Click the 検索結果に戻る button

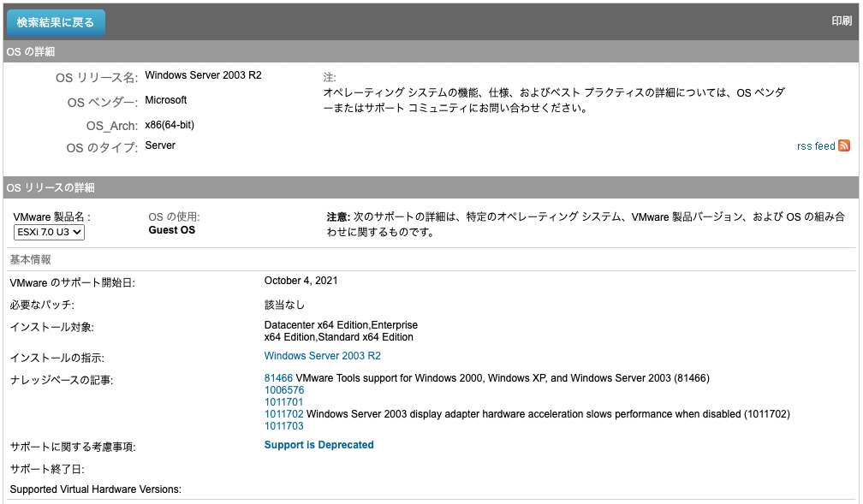point(56,22)
